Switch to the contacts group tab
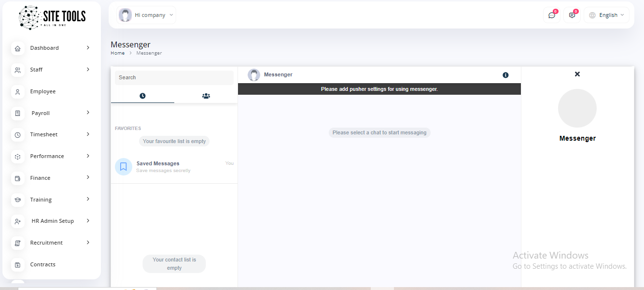Viewport: 644px width, 290px height. coord(206,96)
